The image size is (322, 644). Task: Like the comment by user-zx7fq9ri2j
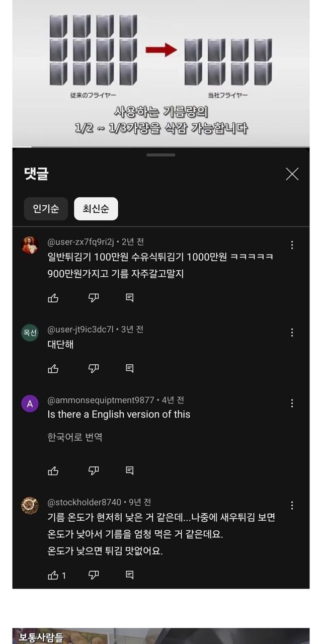coord(53,298)
